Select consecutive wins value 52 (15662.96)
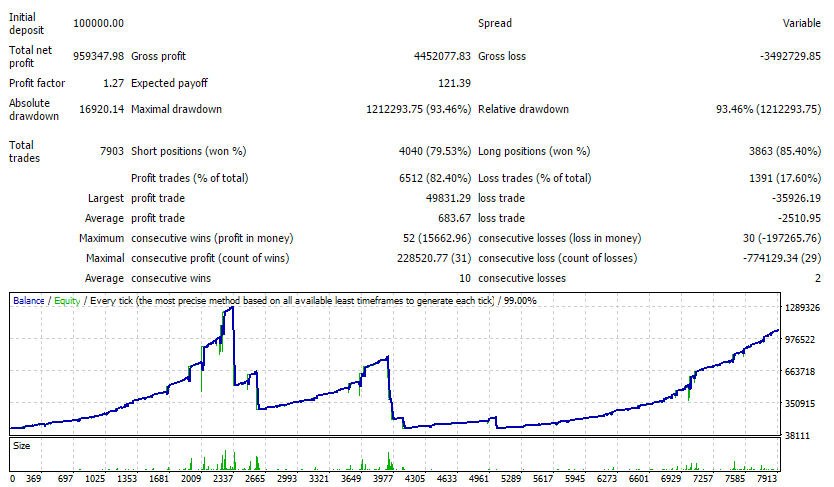The width and height of the screenshot is (834, 487). click(437, 239)
